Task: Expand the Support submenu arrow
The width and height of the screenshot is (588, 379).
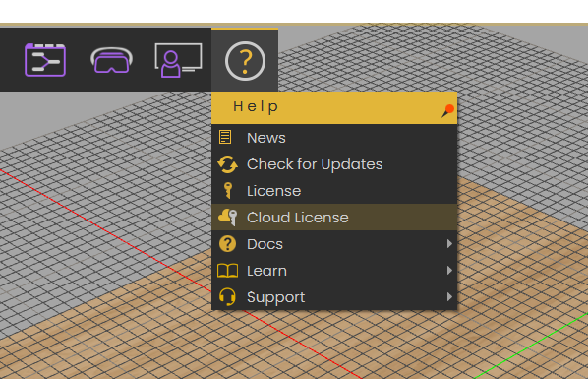Action: [x=449, y=297]
